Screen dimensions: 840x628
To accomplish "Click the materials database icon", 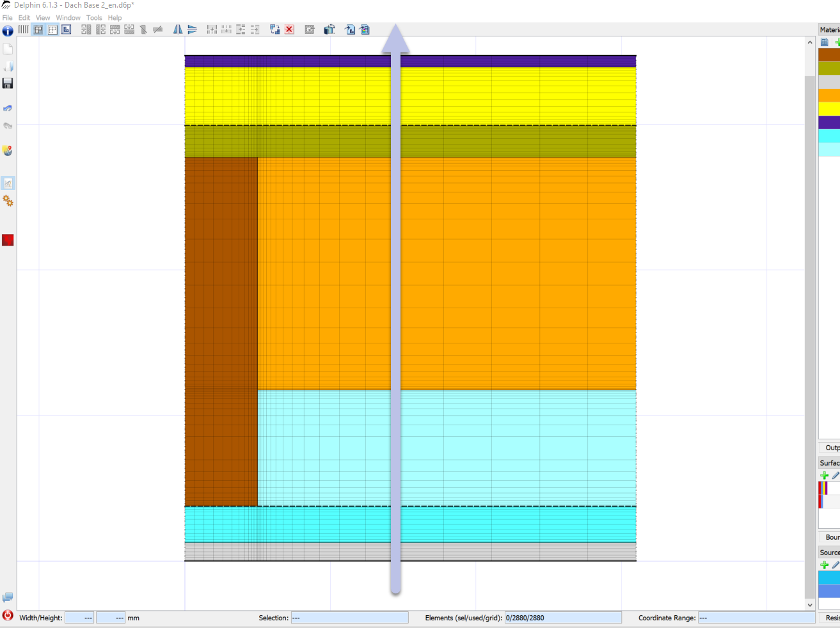I will (x=825, y=42).
